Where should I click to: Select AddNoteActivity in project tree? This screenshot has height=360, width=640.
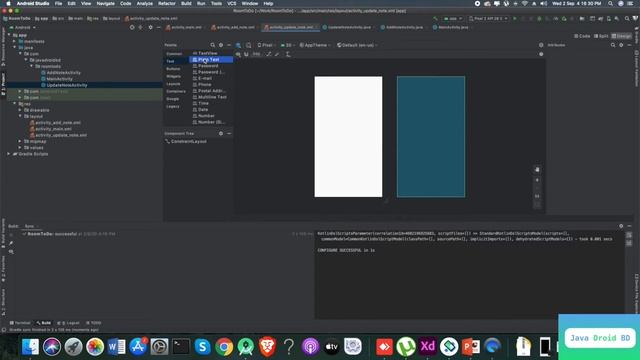(61, 73)
